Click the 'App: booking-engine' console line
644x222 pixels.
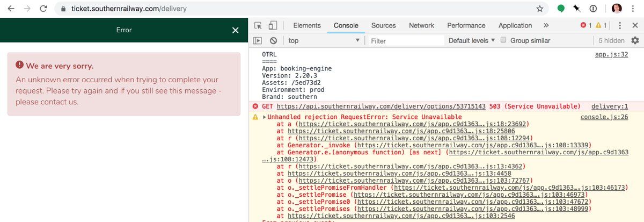(297, 69)
